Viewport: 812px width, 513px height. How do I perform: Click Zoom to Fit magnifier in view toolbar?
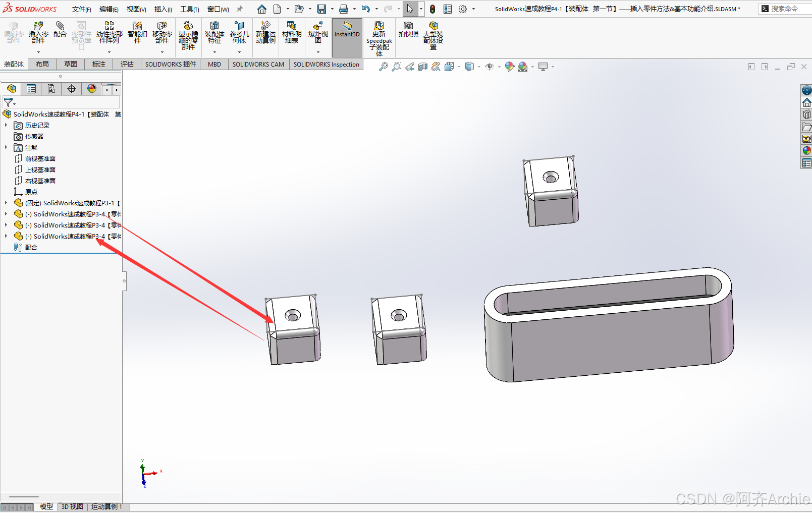(x=384, y=67)
